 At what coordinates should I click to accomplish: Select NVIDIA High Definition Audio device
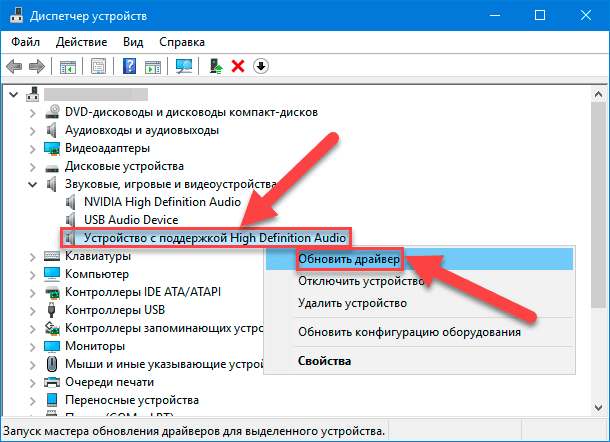click(162, 202)
